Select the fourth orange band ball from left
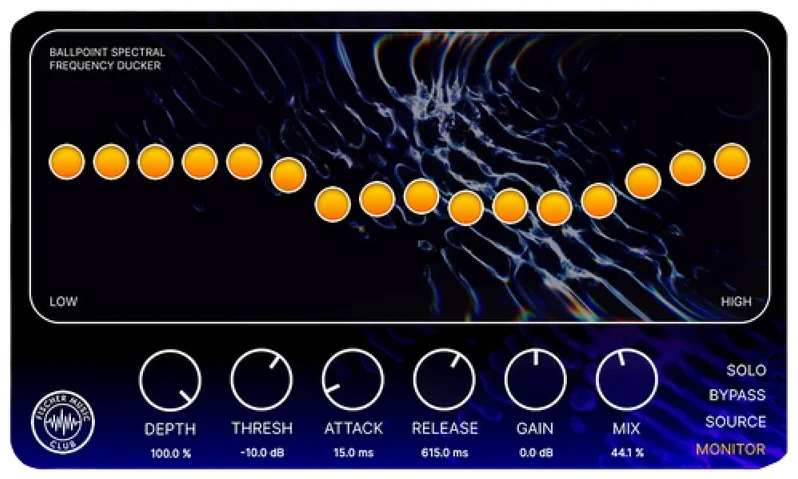Screen dimensions: 798x479 click(200, 162)
